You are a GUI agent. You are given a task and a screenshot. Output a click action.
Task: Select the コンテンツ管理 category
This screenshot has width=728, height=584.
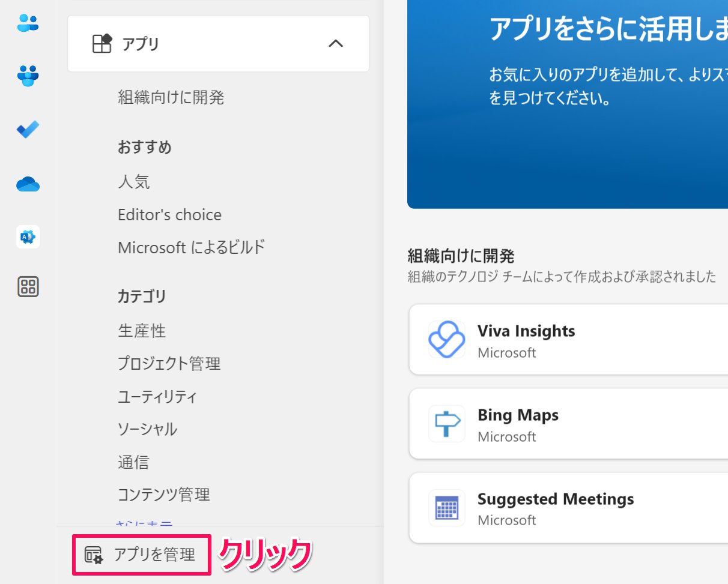pyautogui.click(x=164, y=495)
